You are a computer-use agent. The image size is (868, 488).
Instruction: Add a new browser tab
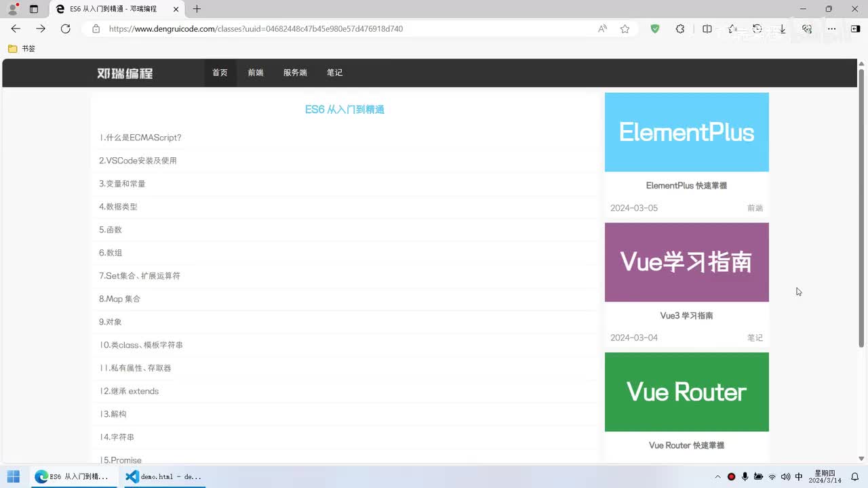click(197, 9)
